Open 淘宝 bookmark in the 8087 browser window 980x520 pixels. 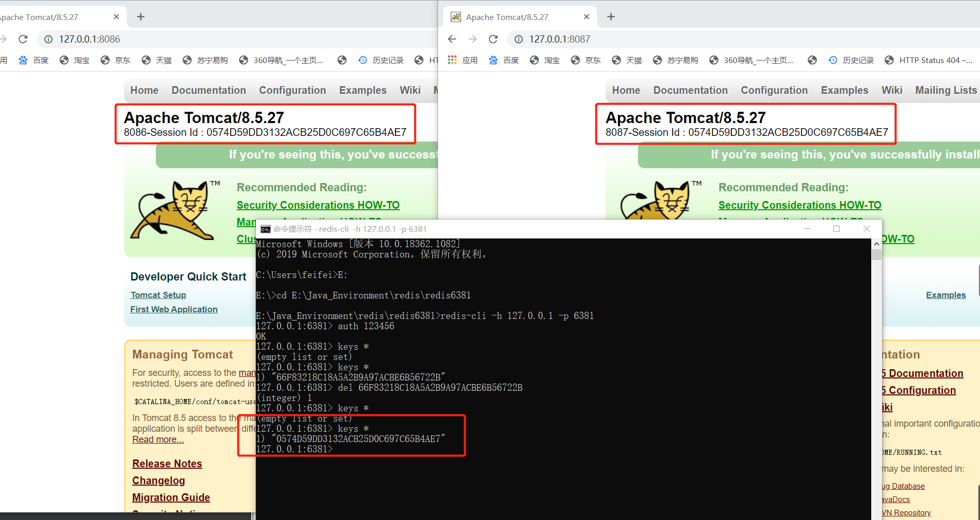pos(545,60)
